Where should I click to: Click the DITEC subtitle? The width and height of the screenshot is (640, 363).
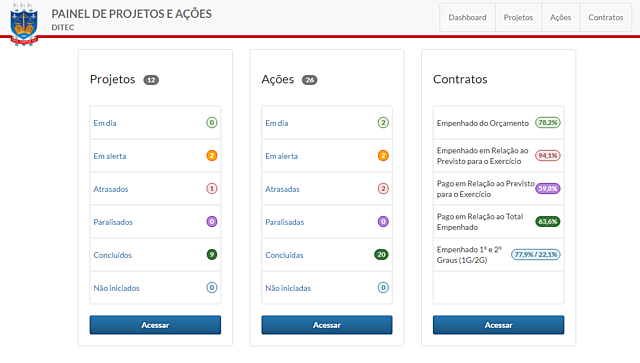[x=63, y=27]
